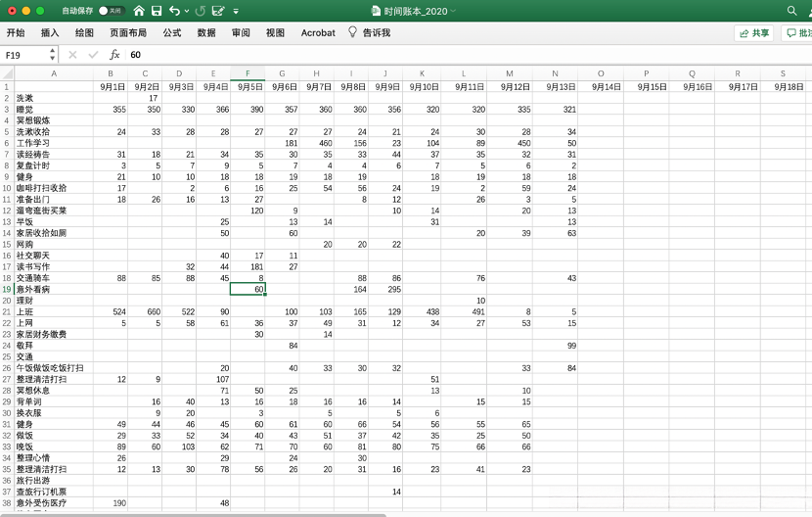Open the 数据 ribbon tab
Image resolution: width=812 pixels, height=517 pixels.
206,32
